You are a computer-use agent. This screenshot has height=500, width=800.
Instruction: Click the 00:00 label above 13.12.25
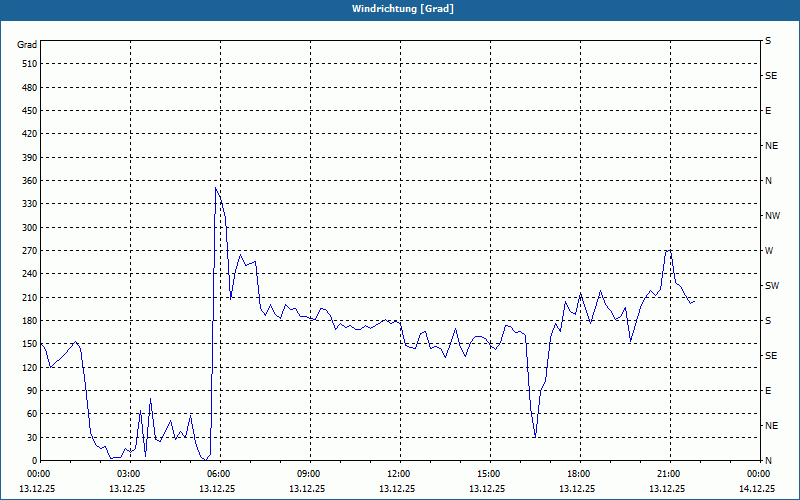click(37, 473)
